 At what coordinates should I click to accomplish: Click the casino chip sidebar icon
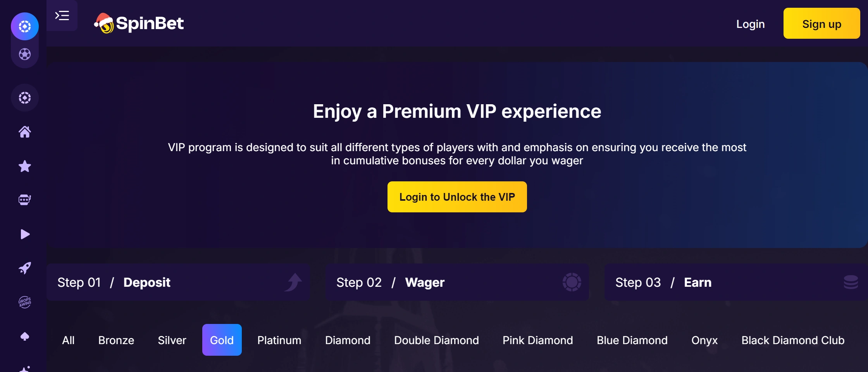coord(25,98)
